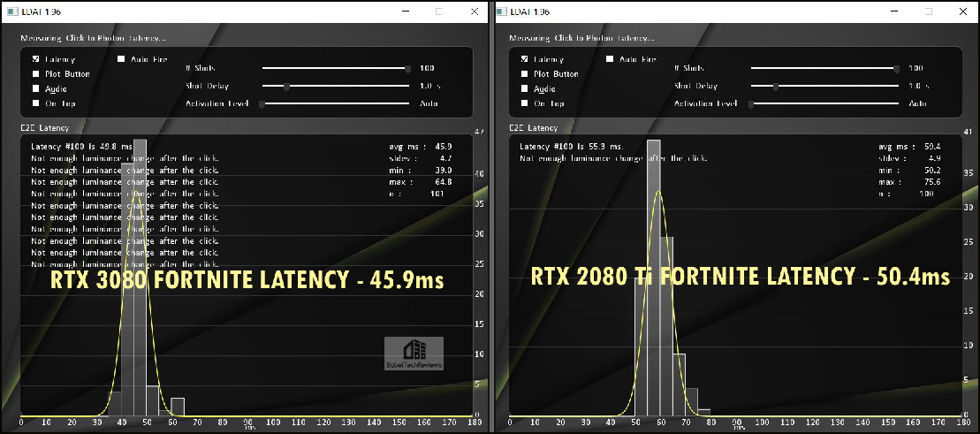Click the Shot Delay value 1.0 s in the left window
This screenshot has height=434, width=980.
click(430, 87)
